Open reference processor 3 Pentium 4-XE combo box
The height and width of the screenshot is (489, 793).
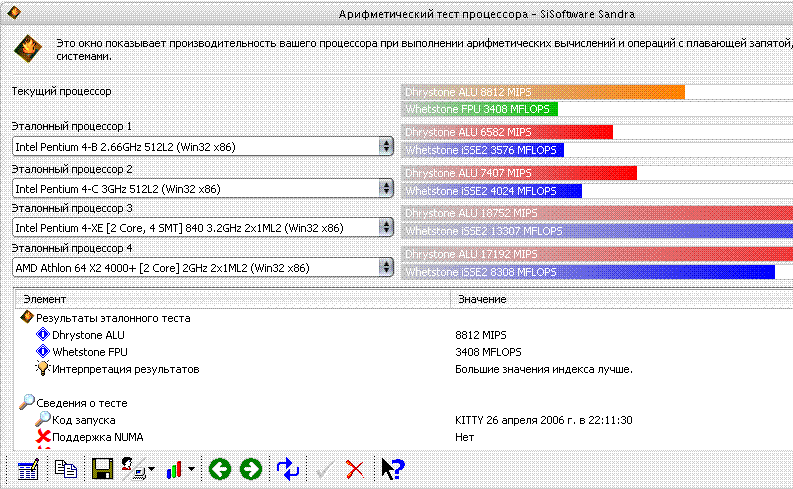pos(202,228)
